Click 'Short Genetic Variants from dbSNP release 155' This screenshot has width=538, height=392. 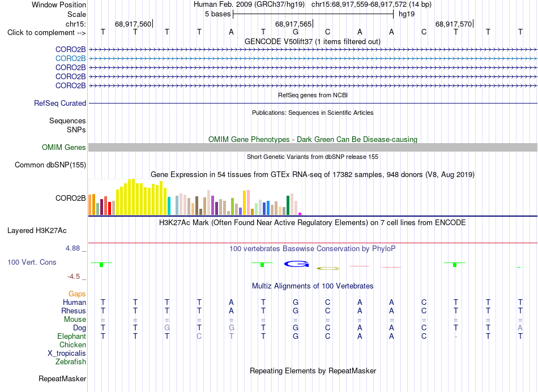[x=313, y=157]
